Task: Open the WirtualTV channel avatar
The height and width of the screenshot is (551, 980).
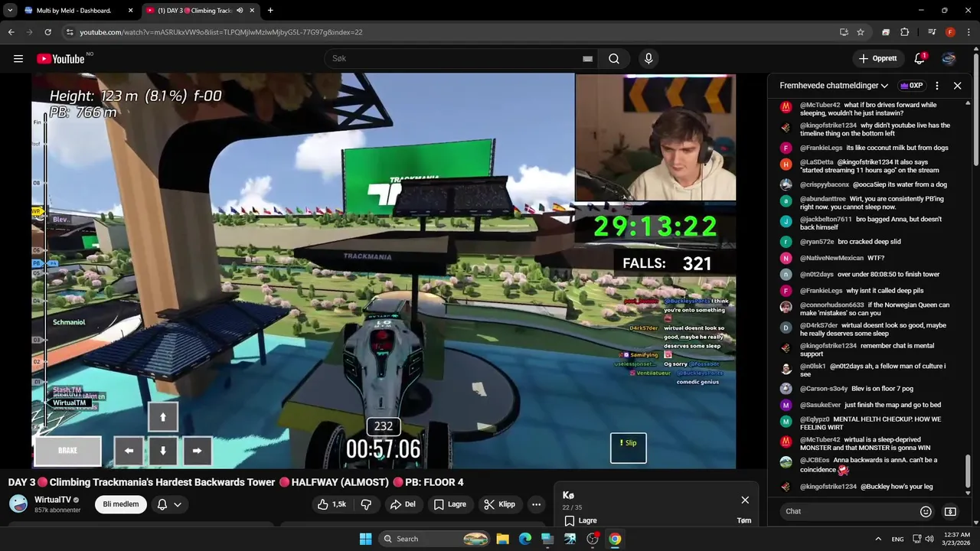Action: click(x=18, y=504)
